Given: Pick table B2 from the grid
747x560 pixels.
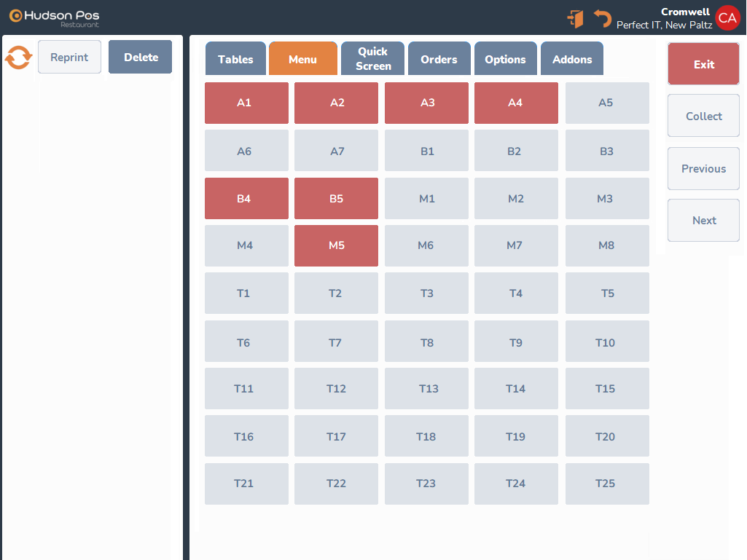Looking at the screenshot, I should coord(516,151).
